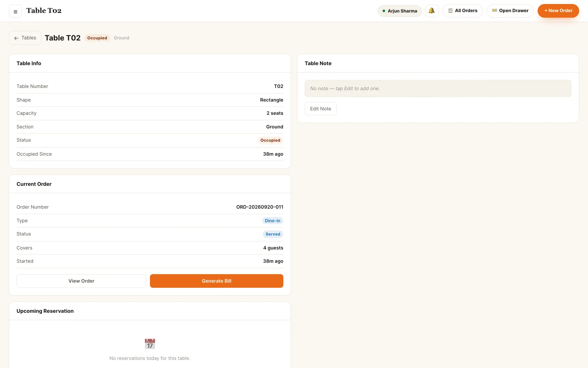This screenshot has height=368, width=588.
Task: Click the Open Drawer button
Action: 510,11
